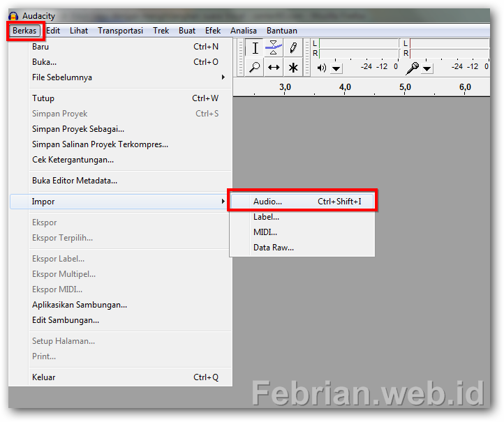The height and width of the screenshot is (422, 504).
Task: Select the Multi-tool asterisk icon
Action: pos(292,67)
